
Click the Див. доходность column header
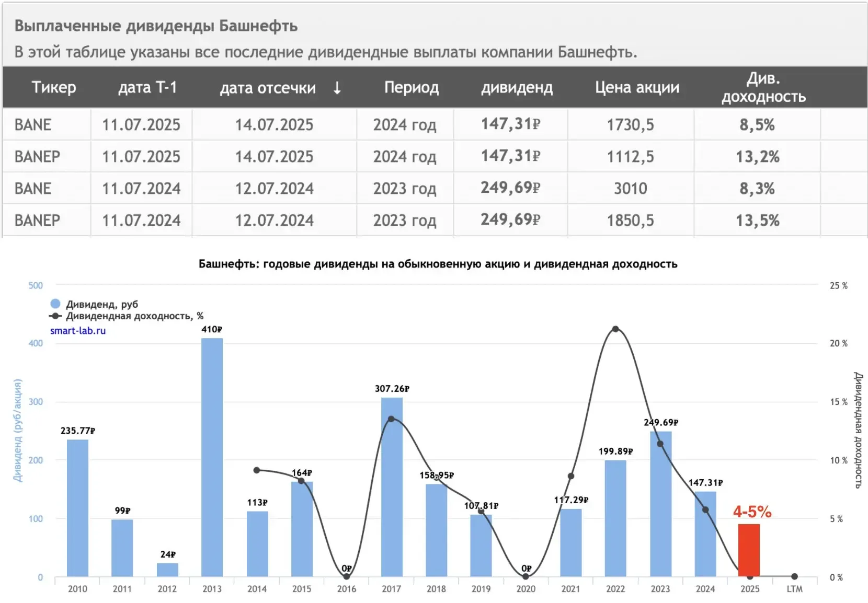pyautogui.click(x=763, y=87)
